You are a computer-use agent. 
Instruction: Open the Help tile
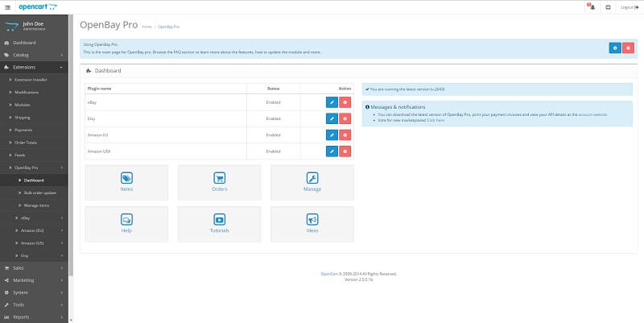[x=126, y=224]
